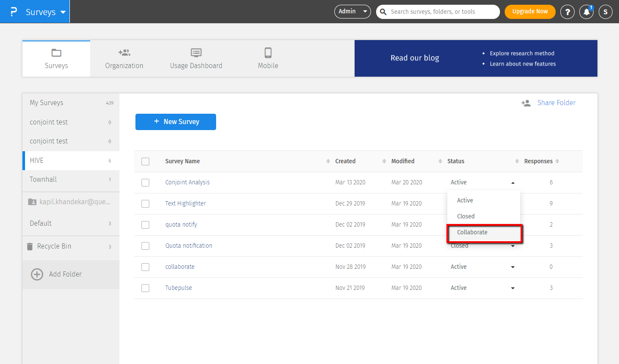The width and height of the screenshot is (619, 364).
Task: Select Collaborate from the status menu
Action: pyautogui.click(x=472, y=232)
